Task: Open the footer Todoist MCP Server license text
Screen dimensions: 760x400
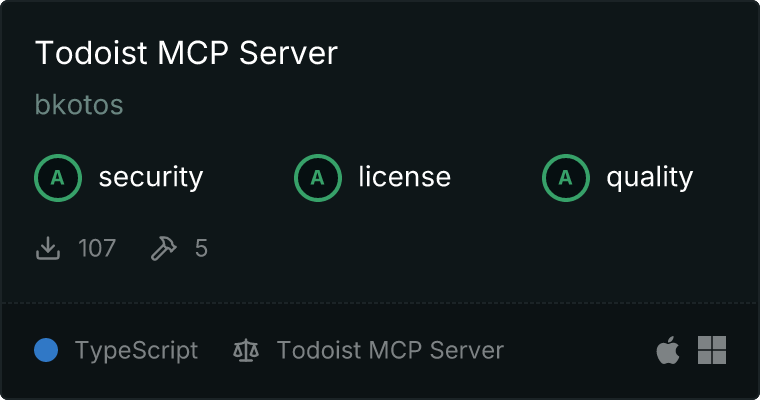Action: (x=390, y=350)
